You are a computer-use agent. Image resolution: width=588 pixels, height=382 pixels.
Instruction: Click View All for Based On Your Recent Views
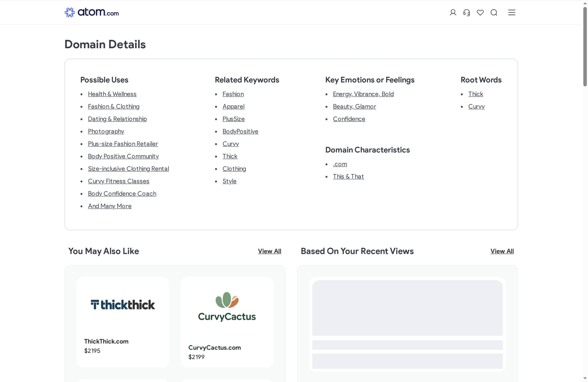(502, 251)
